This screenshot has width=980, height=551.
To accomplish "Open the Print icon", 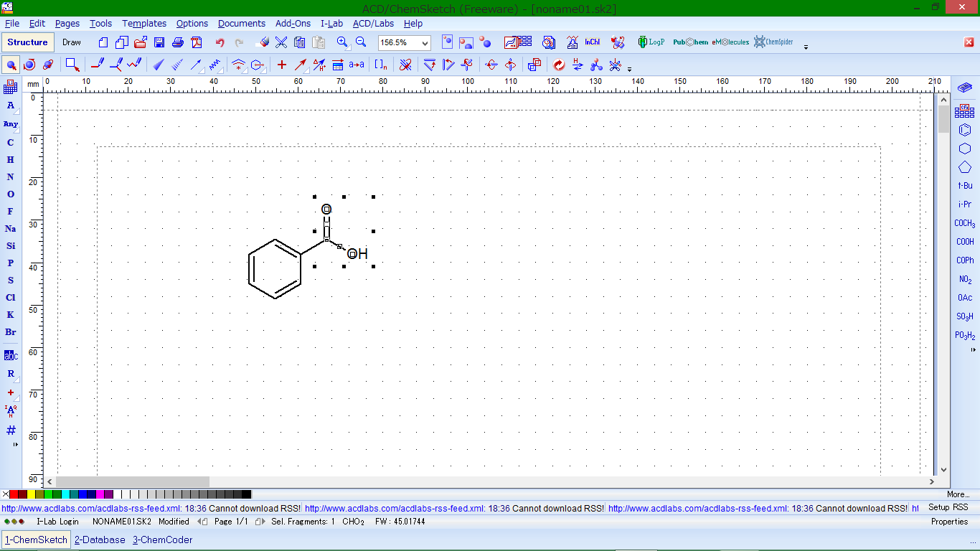I will point(178,42).
